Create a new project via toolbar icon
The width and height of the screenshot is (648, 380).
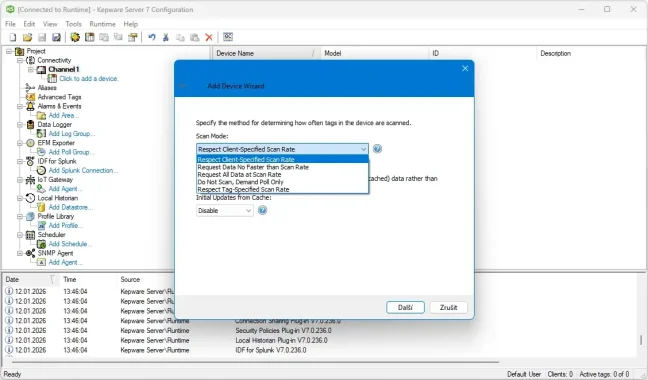(13, 38)
